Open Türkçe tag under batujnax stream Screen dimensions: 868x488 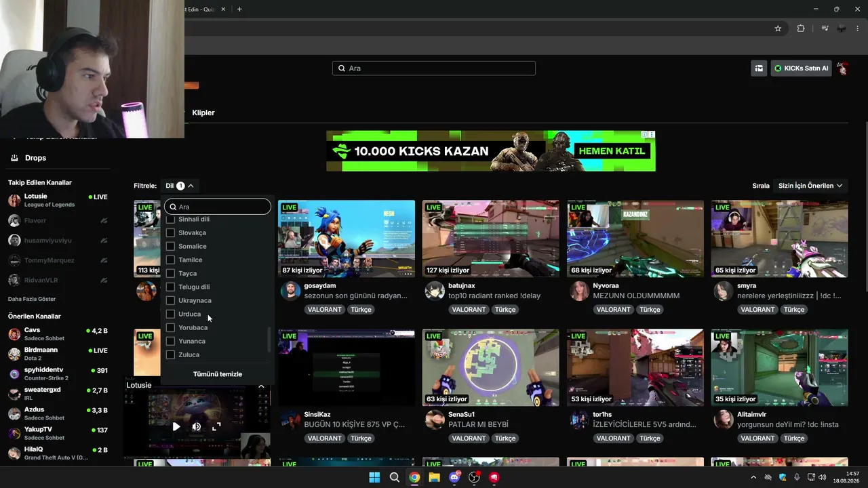tap(505, 310)
